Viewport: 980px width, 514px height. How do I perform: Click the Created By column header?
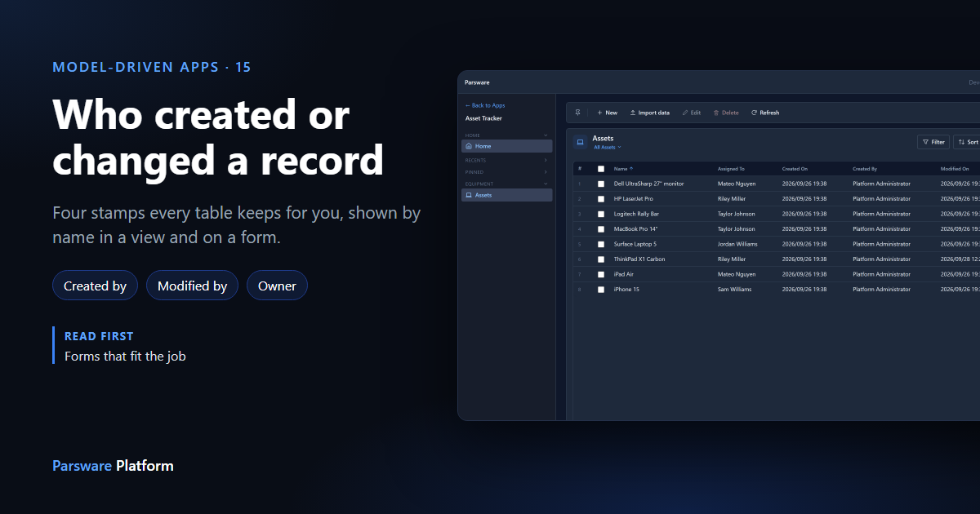pos(865,169)
